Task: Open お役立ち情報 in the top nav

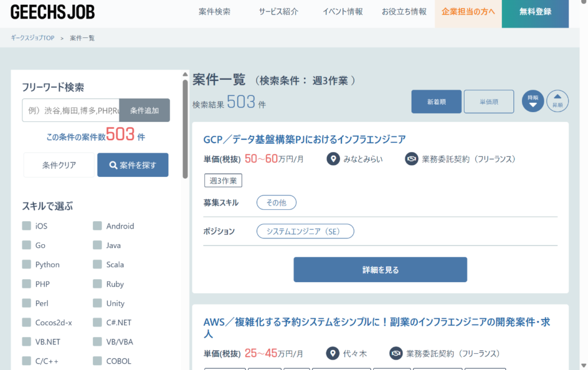Action: click(x=404, y=11)
